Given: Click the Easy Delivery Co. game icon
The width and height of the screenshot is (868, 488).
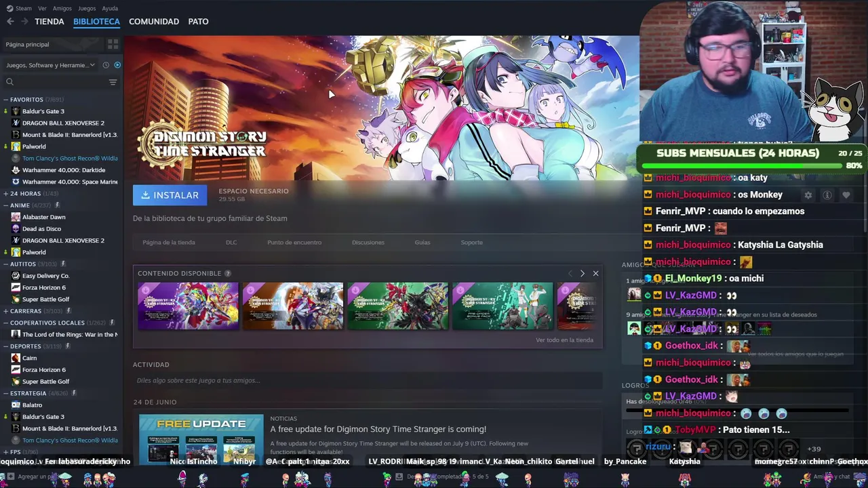Looking at the screenshot, I should tap(16, 276).
